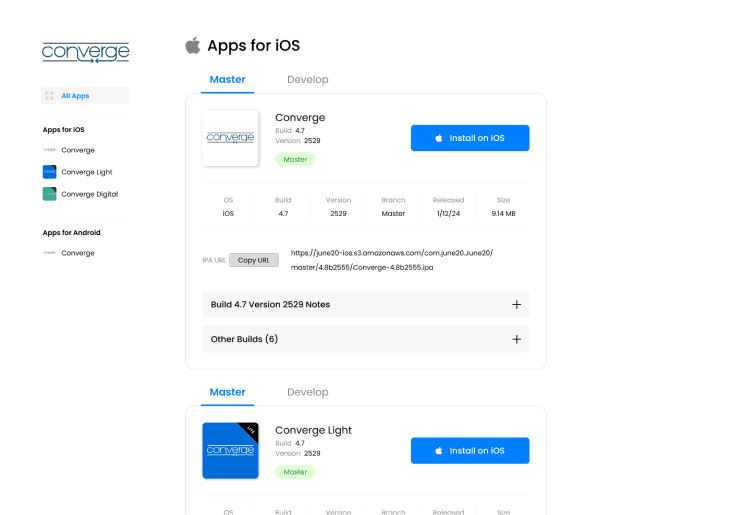Expand Build 4.7 Version 2529 Notes
Image resolution: width=732 pixels, height=515 pixels.
pos(366,304)
